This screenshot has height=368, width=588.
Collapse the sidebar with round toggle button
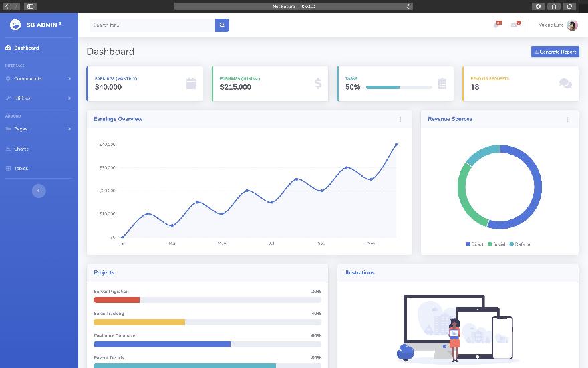point(39,191)
